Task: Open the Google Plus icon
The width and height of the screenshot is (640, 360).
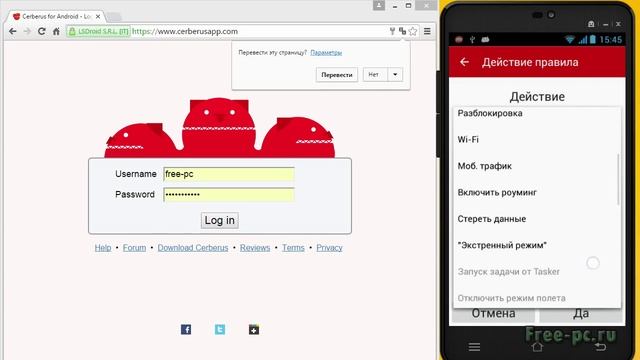Action: 254,329
